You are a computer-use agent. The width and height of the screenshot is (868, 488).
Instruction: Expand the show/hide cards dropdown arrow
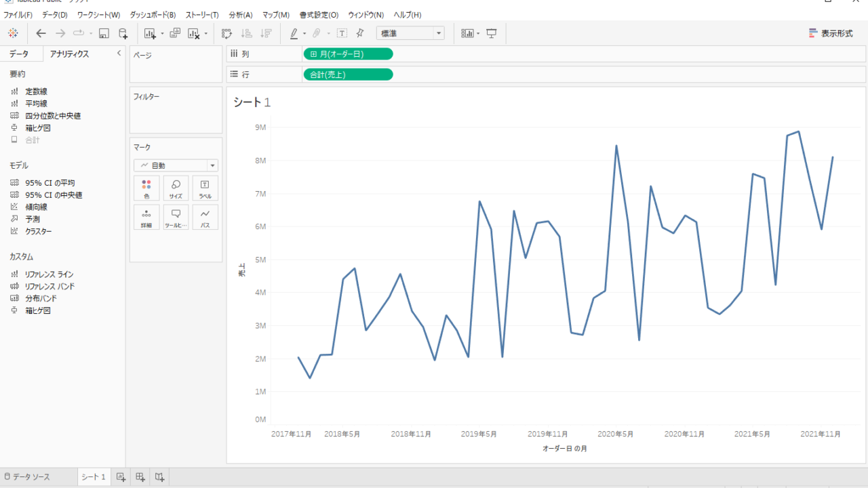[478, 33]
